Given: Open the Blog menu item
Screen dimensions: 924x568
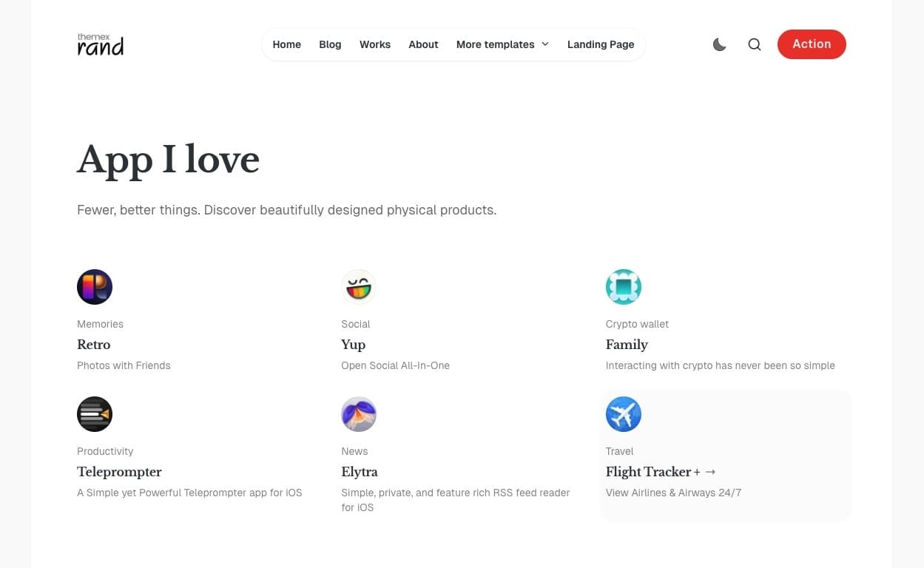Looking at the screenshot, I should tap(330, 44).
